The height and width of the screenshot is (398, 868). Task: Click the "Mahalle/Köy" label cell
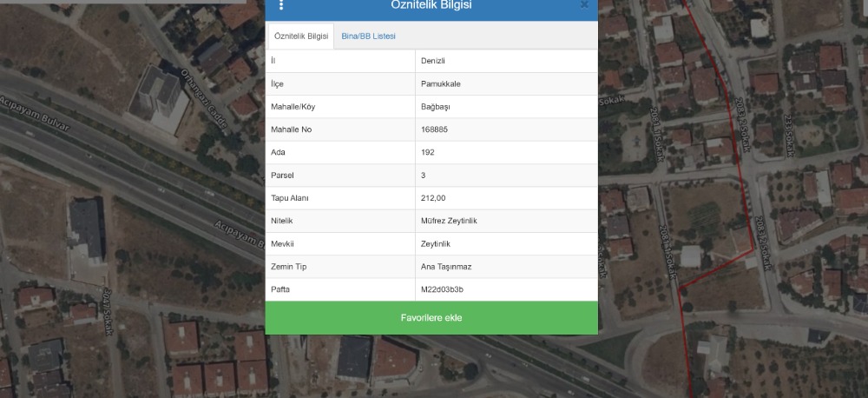pyautogui.click(x=340, y=107)
